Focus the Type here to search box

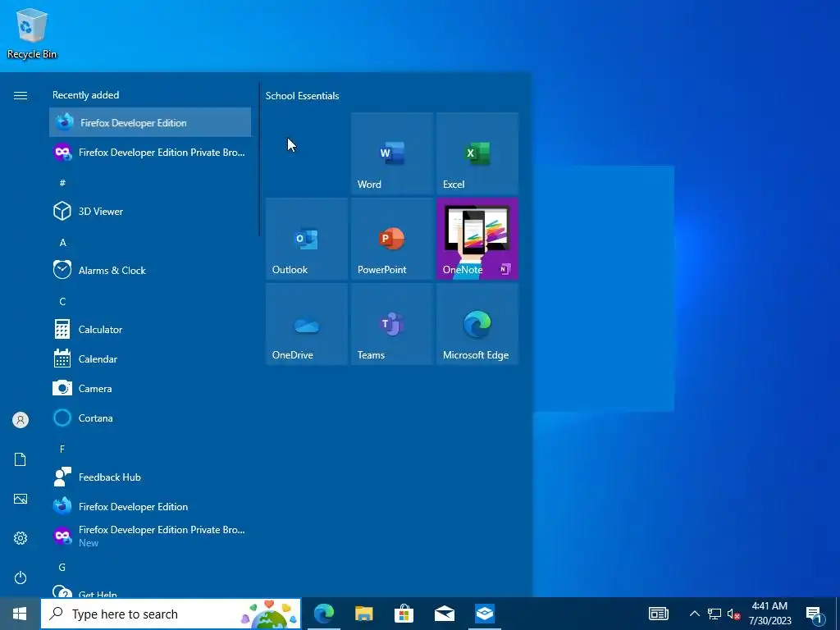pos(171,614)
